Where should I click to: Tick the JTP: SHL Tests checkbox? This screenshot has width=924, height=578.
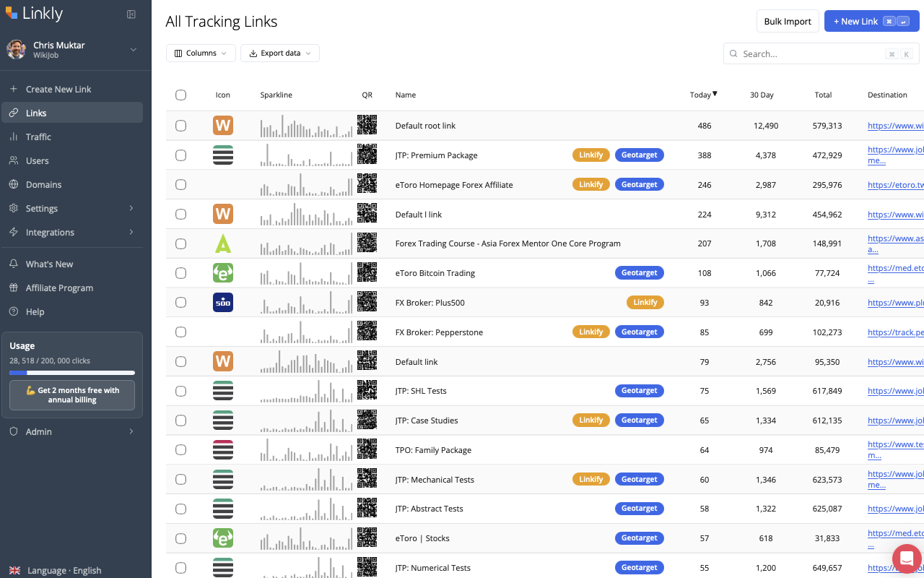pyautogui.click(x=180, y=391)
